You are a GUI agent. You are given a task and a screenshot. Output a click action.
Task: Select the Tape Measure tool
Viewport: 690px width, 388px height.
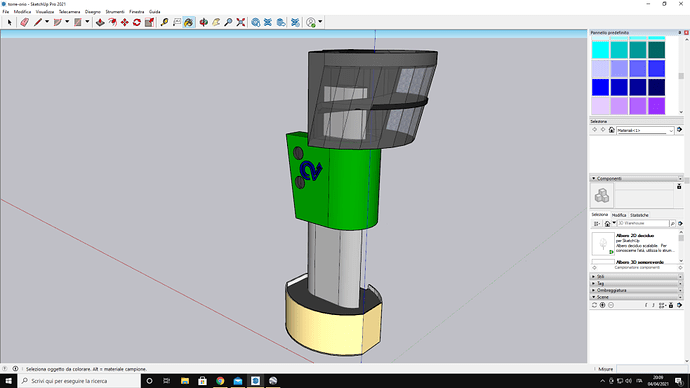164,22
